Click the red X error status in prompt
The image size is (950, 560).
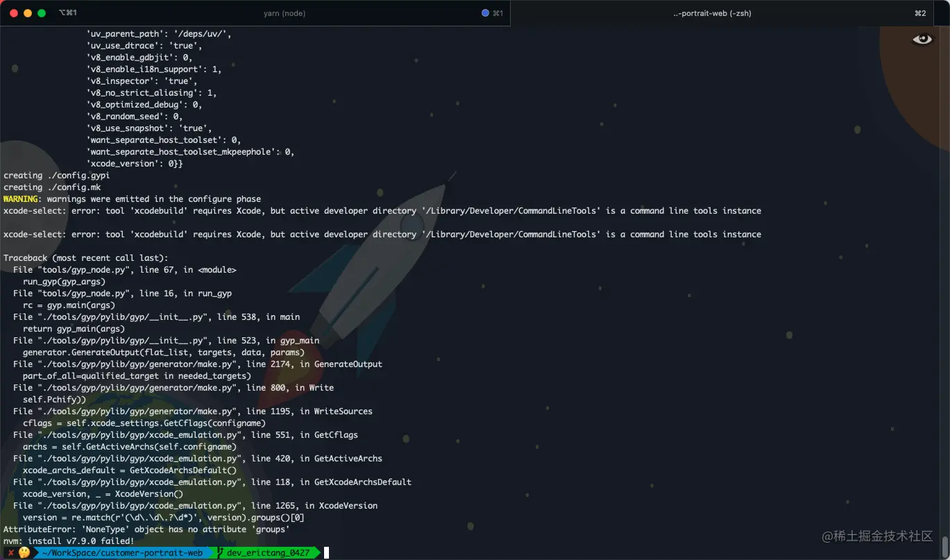[x=11, y=553]
